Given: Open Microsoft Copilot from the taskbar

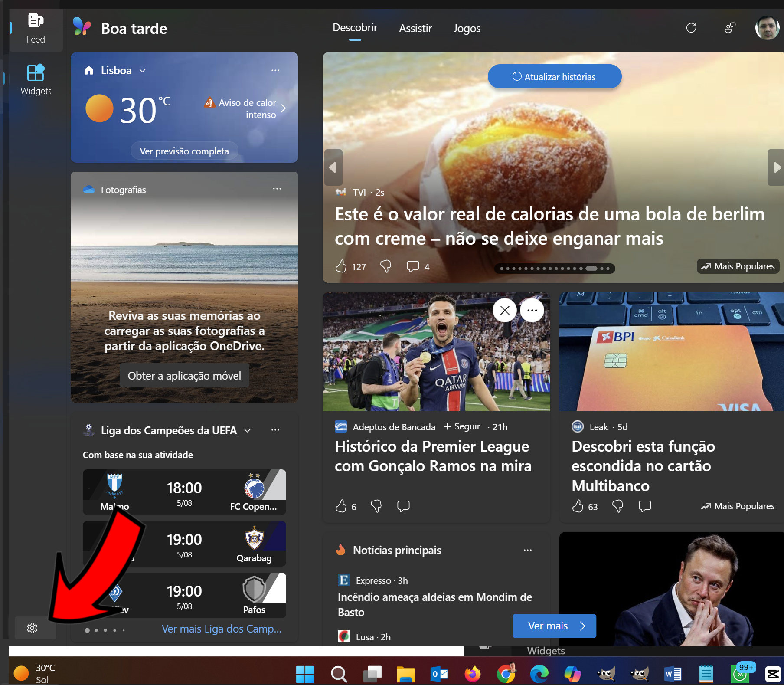Looking at the screenshot, I should pos(572,674).
